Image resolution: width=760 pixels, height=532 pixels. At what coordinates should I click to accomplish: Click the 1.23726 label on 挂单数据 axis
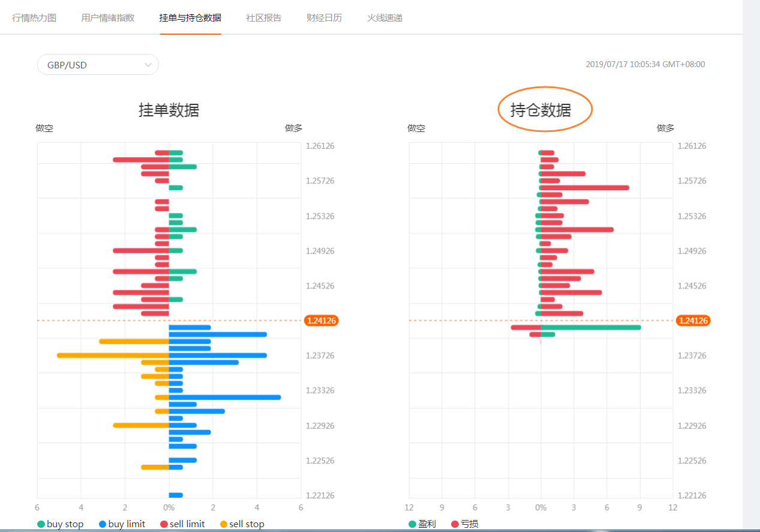point(320,356)
